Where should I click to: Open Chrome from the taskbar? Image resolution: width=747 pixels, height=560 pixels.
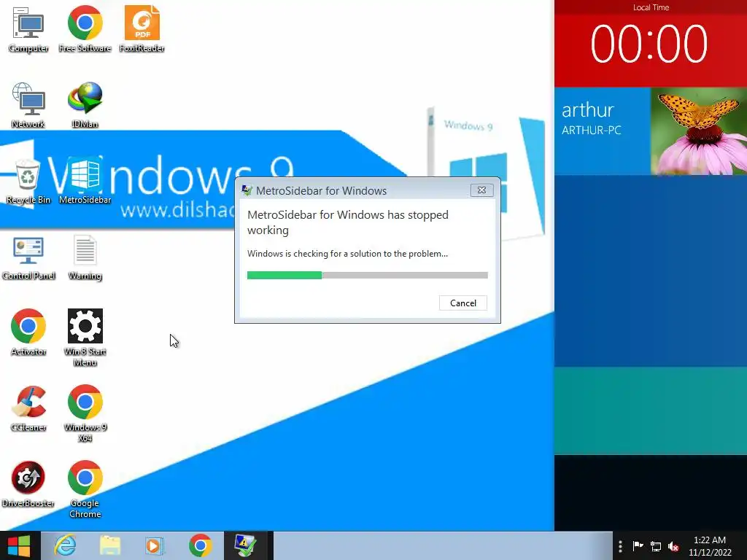pos(200,545)
